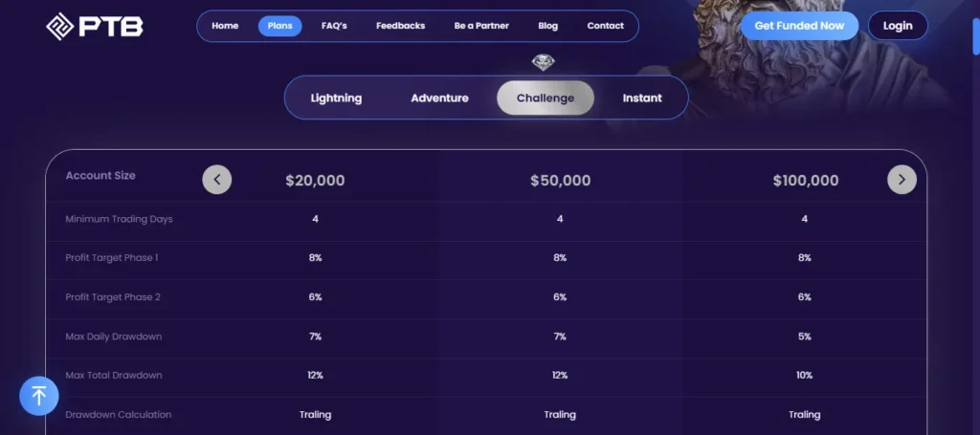
Task: Open the Home page
Action: pyautogui.click(x=225, y=26)
